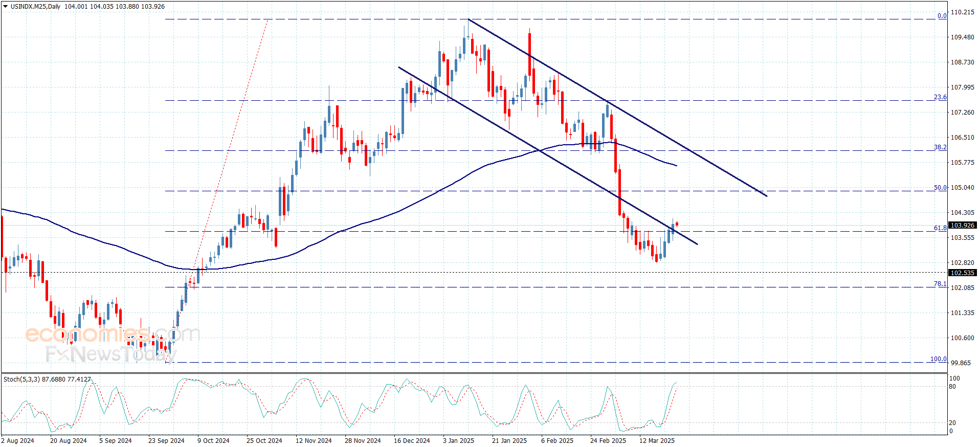Click the 106.510 price axis value
The width and height of the screenshot is (980, 447).
coord(963,138)
